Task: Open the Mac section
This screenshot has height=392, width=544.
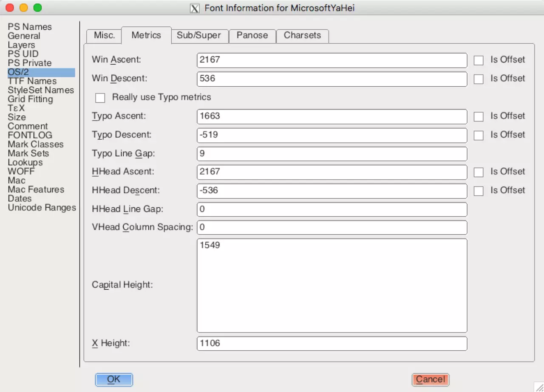Action: tap(16, 180)
